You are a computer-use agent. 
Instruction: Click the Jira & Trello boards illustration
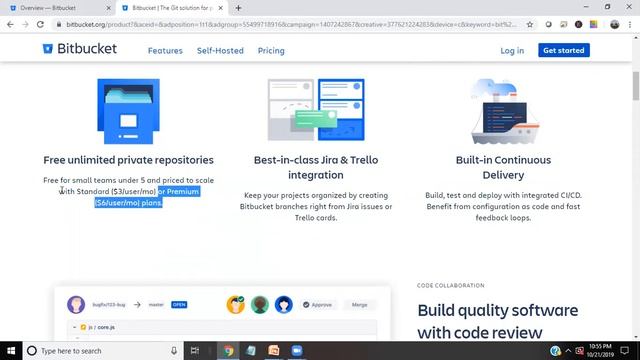(x=316, y=110)
